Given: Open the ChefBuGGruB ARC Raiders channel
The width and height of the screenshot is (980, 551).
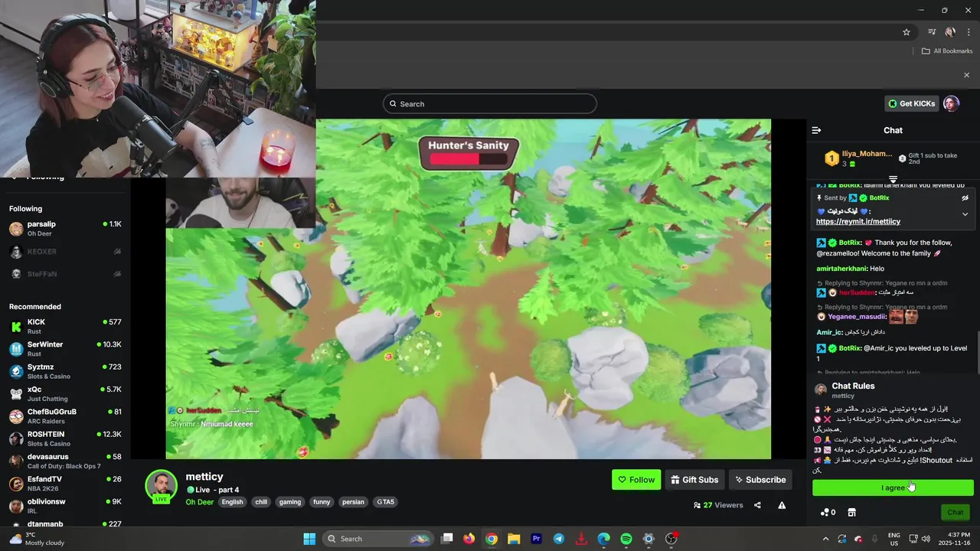Looking at the screenshot, I should click(65, 416).
